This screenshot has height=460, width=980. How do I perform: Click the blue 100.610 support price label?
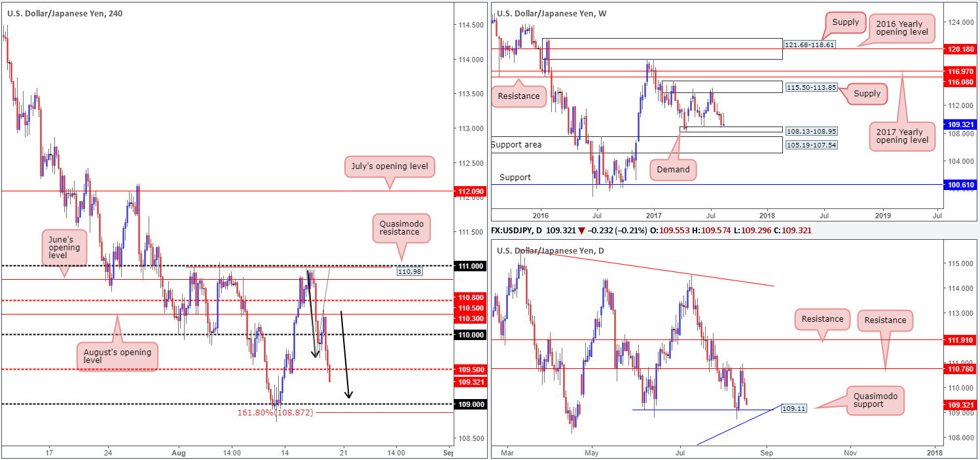[x=960, y=185]
